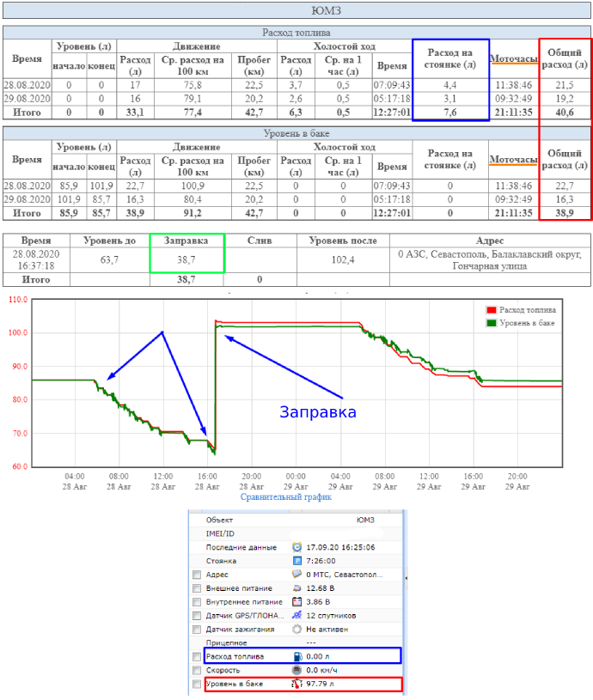This screenshot has height=700, width=593.
Task: Tick the Расход топлива checkbox
Action: pyautogui.click(x=197, y=657)
